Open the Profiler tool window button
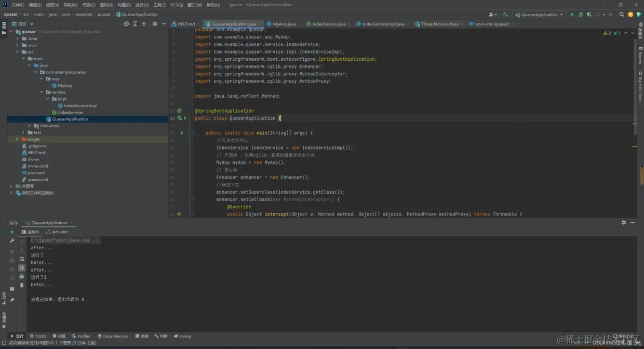The image size is (644, 349). [81, 336]
